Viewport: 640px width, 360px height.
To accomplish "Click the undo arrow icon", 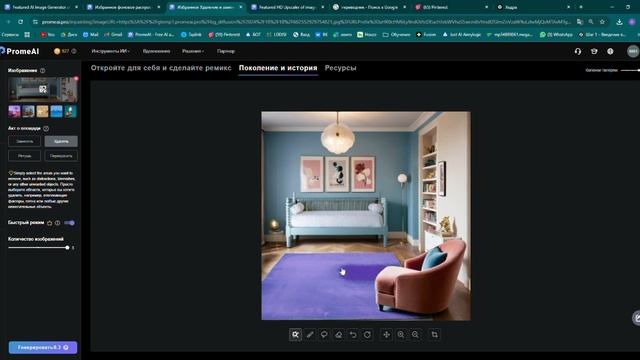I will [353, 335].
